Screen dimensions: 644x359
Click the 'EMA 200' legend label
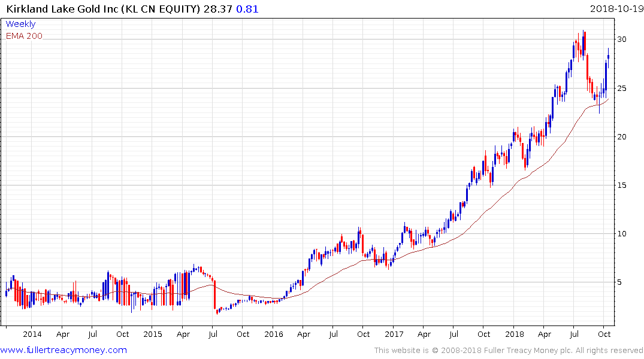24,36
